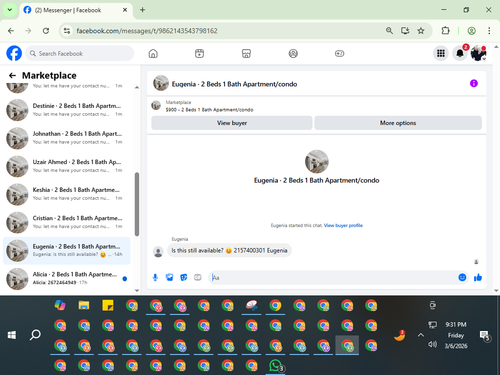Open Keshia conversation in chat list
Screen dimensions: 500x375
[x=67, y=194]
